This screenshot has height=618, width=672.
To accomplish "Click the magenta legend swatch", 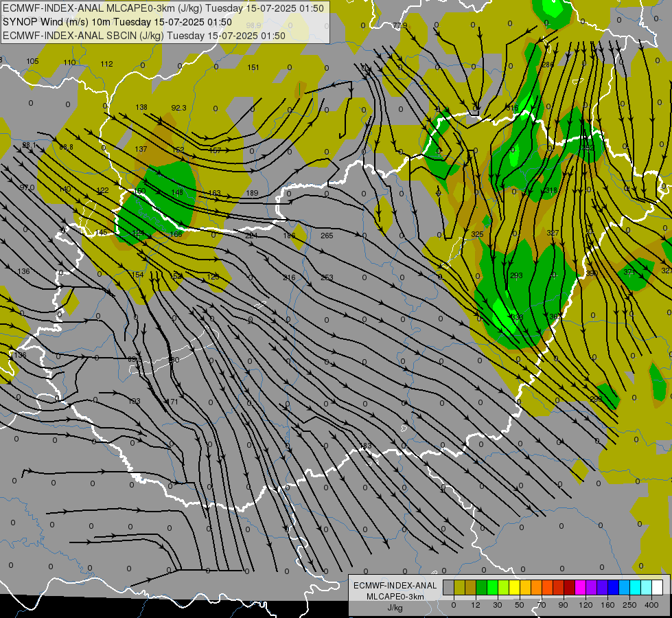I will click(580, 587).
